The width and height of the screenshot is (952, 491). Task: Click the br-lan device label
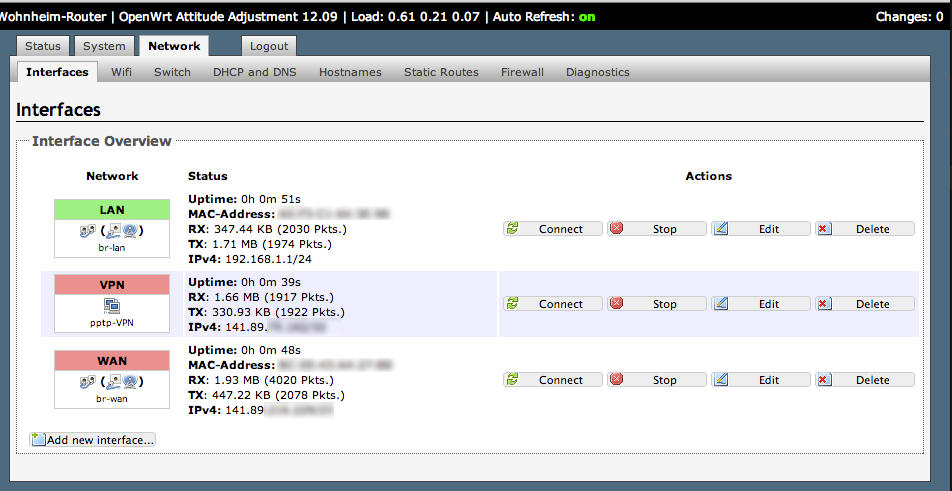pos(112,248)
